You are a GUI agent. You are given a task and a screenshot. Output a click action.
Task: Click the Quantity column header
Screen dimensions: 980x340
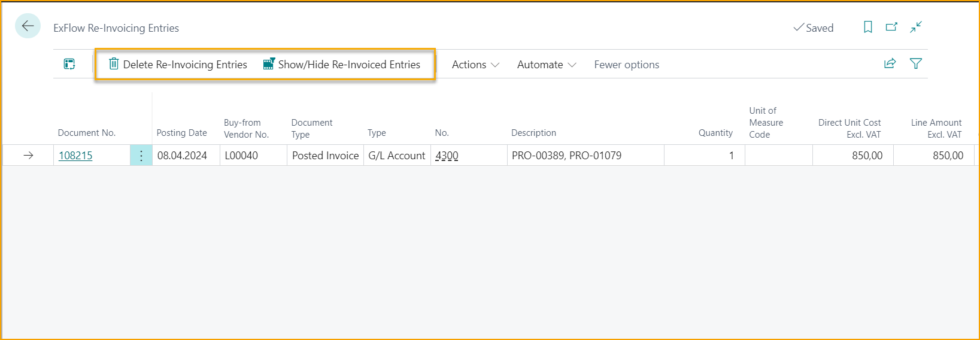[715, 133]
